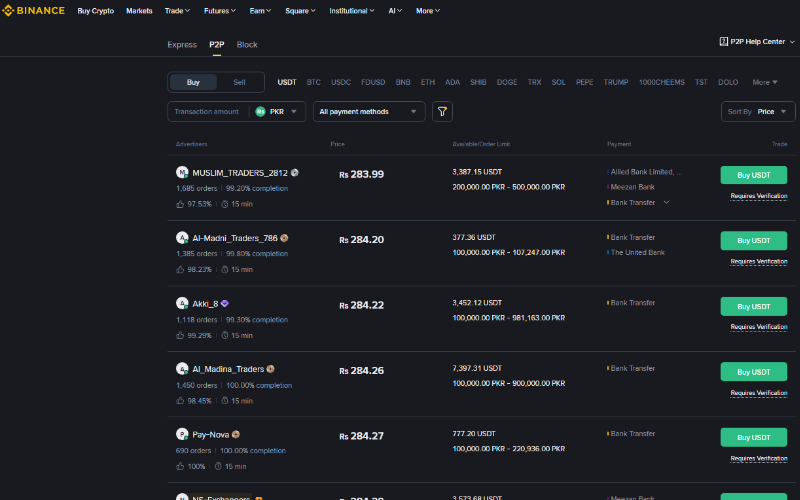Click clock icon in Akki_8 row
800x500 pixels.
click(224, 335)
